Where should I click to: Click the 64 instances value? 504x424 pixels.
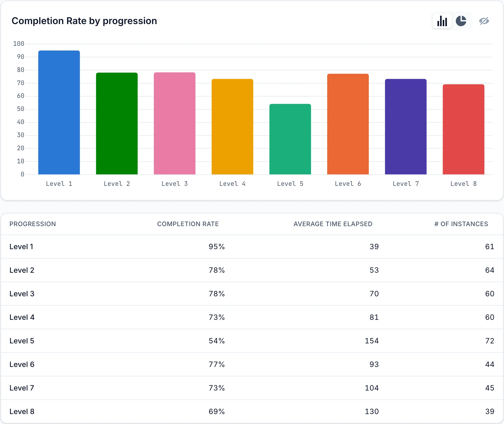490,270
